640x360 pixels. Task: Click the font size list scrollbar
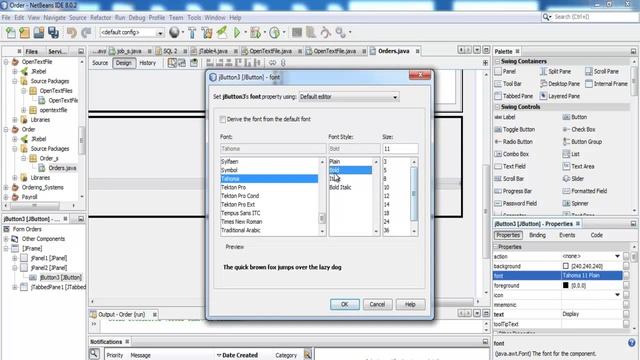click(414, 196)
